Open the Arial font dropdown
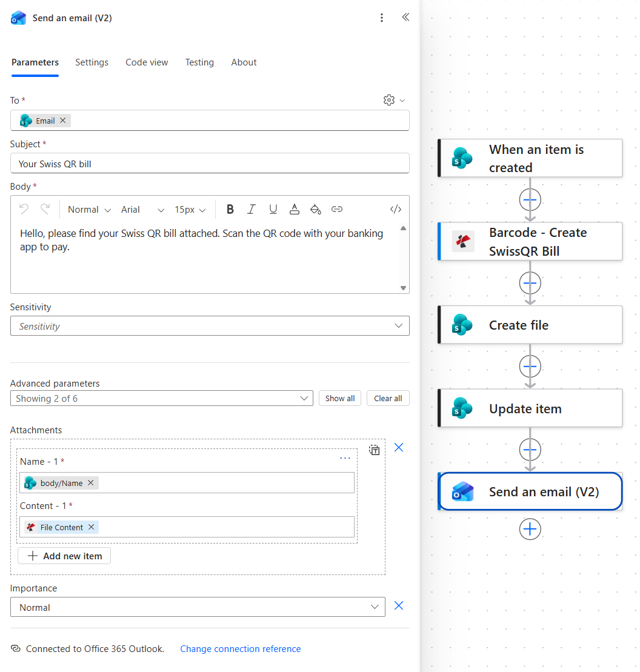Viewport: 640px width, 672px height. pyautogui.click(x=142, y=210)
